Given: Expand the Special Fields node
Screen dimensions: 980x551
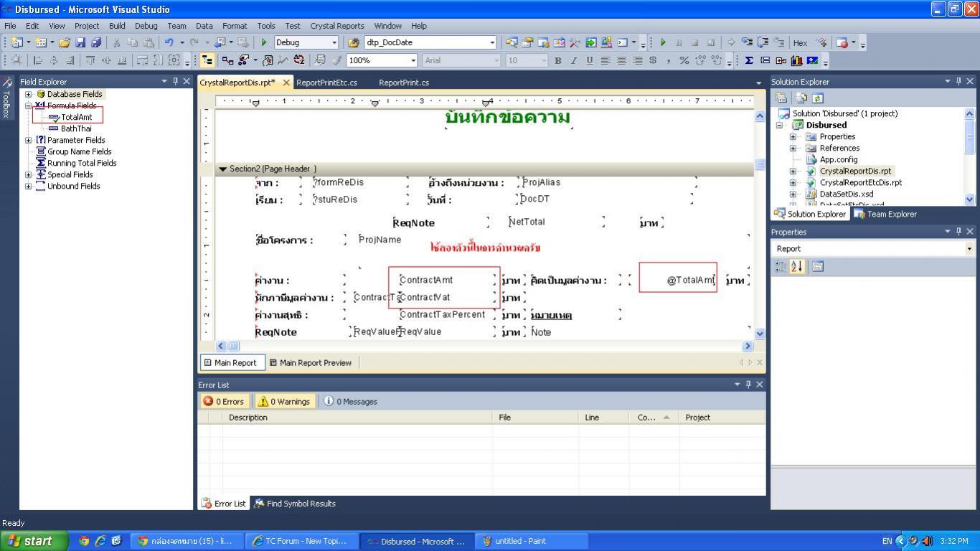Looking at the screenshot, I should click(28, 174).
